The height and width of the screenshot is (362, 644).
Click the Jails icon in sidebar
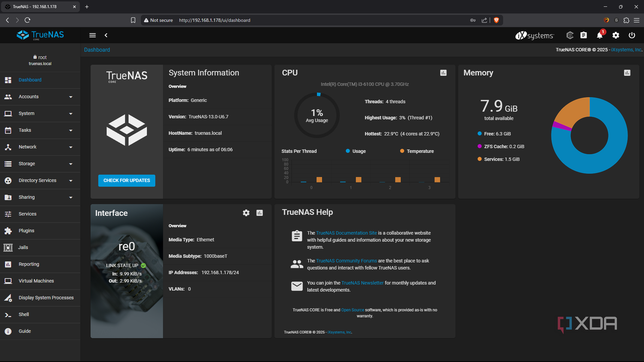pyautogui.click(x=8, y=247)
